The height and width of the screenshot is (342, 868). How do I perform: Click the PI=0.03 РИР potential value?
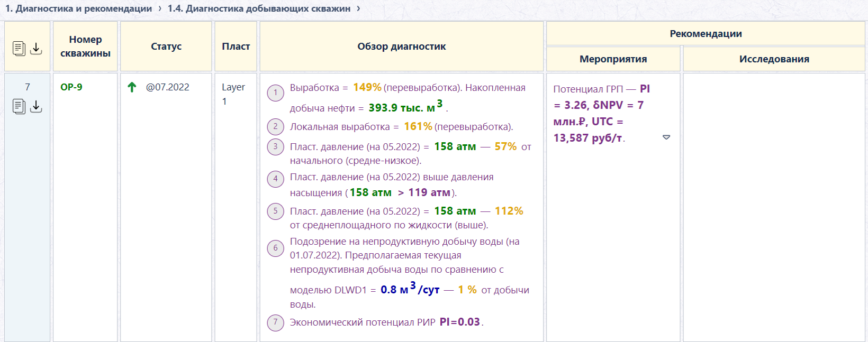click(x=460, y=322)
